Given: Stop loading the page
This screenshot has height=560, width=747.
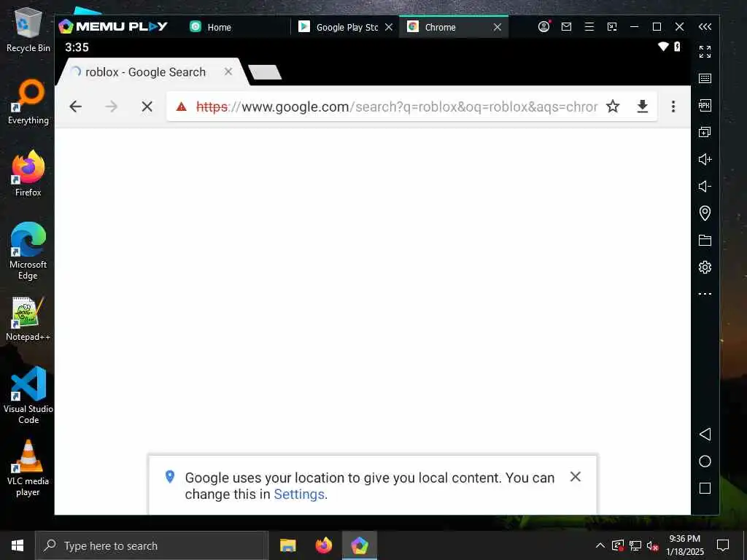Looking at the screenshot, I should 147,106.
